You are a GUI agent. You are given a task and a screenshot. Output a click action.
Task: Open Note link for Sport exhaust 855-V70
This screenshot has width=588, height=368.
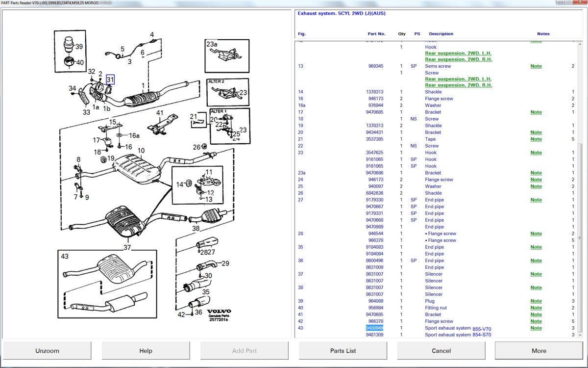[x=536, y=328]
